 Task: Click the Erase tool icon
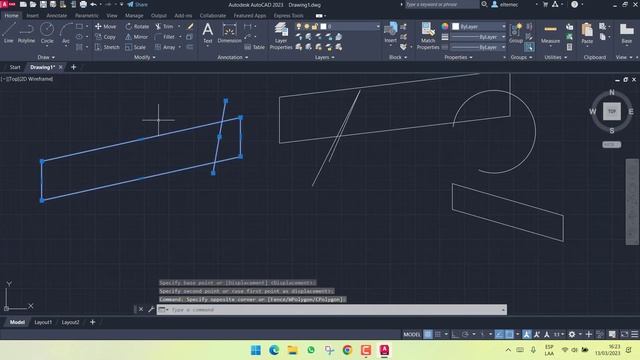point(190,27)
